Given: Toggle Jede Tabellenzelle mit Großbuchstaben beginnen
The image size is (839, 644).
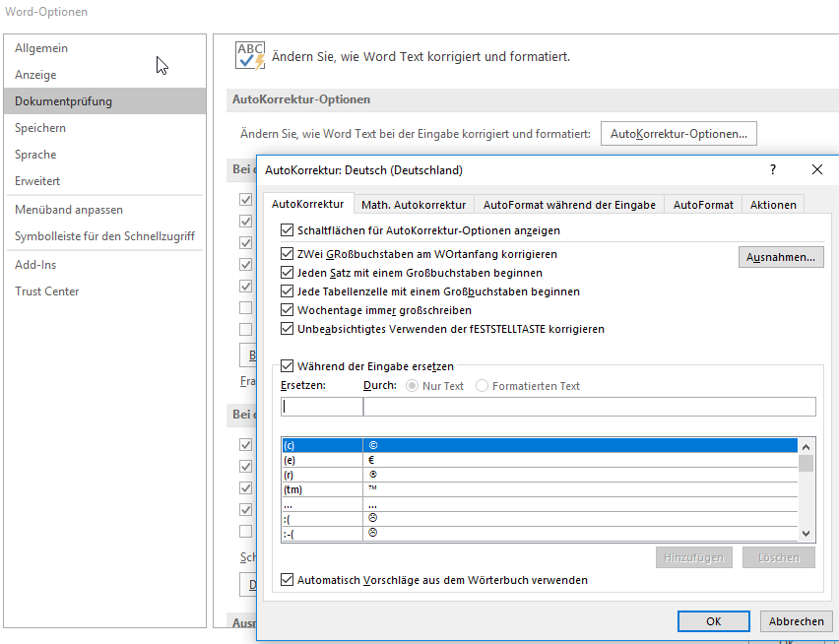Looking at the screenshot, I should tap(287, 291).
